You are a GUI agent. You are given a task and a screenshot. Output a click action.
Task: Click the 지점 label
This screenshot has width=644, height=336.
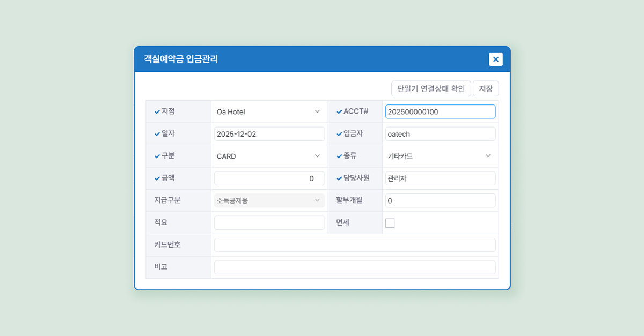[x=168, y=111]
